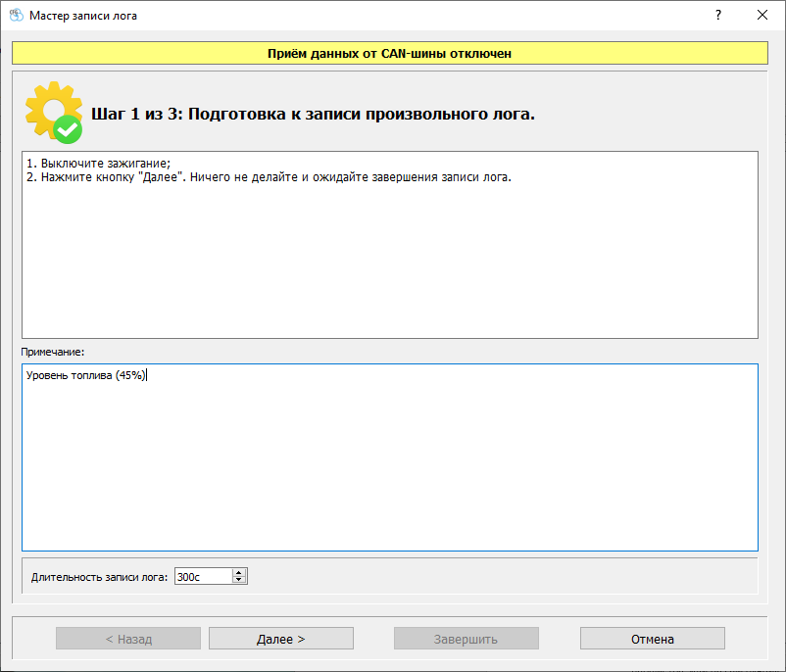
Task: Click the "Мастер записи лога" window title
Action: pos(83,16)
